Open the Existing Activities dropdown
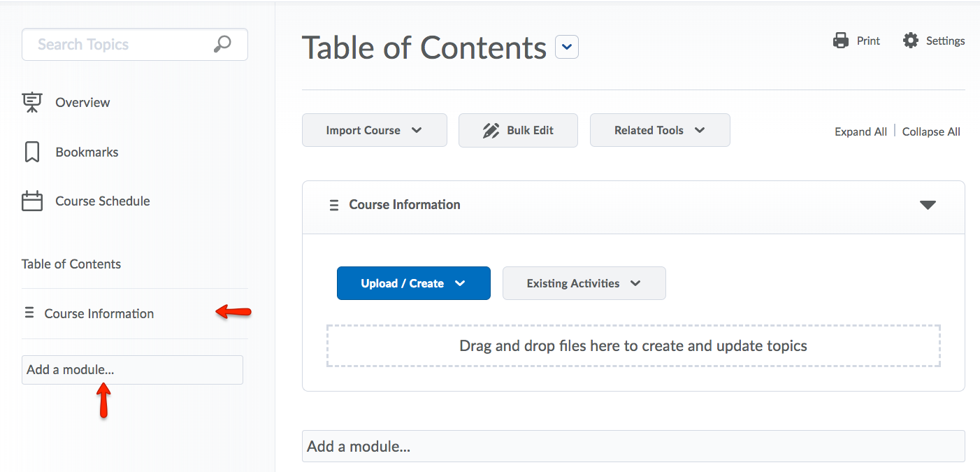The width and height of the screenshot is (980, 472). 584,283
